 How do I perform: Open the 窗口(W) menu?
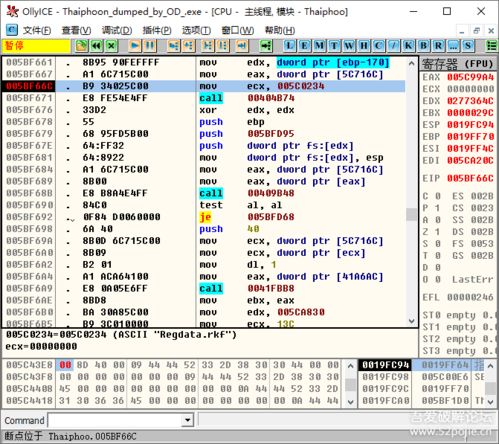(238, 30)
